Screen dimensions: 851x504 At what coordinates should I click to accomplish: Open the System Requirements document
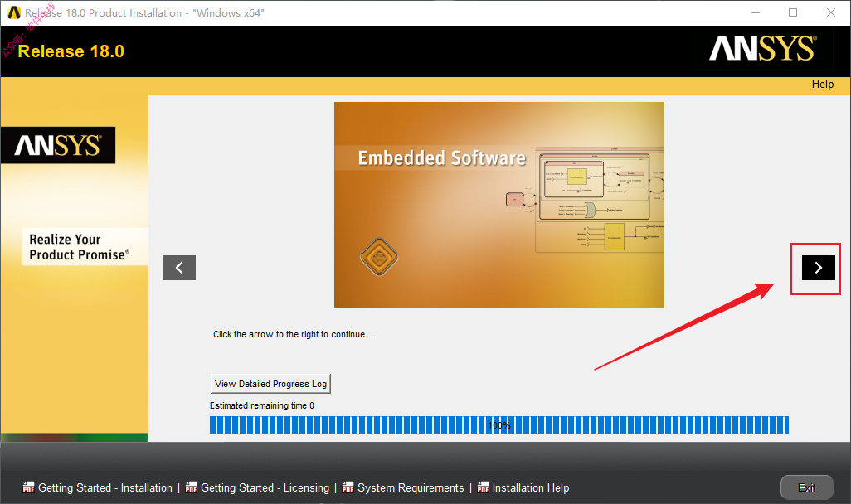[x=411, y=487]
